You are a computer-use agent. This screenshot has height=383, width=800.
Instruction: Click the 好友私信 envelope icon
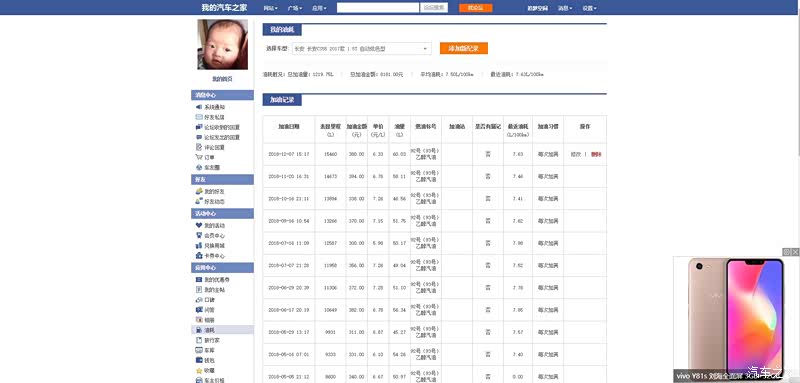click(199, 117)
